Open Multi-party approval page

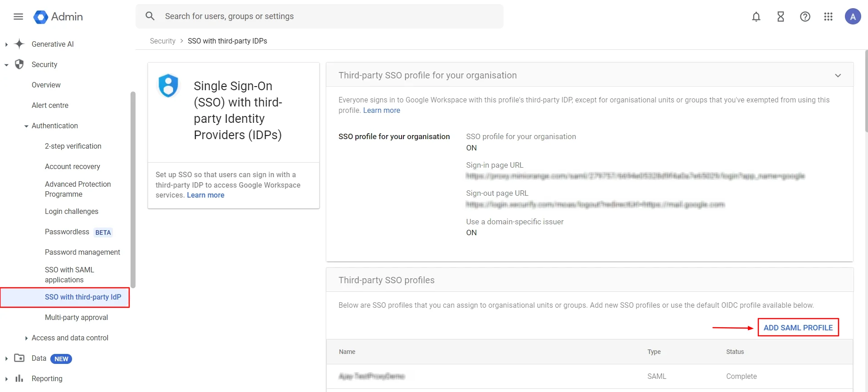pos(76,318)
